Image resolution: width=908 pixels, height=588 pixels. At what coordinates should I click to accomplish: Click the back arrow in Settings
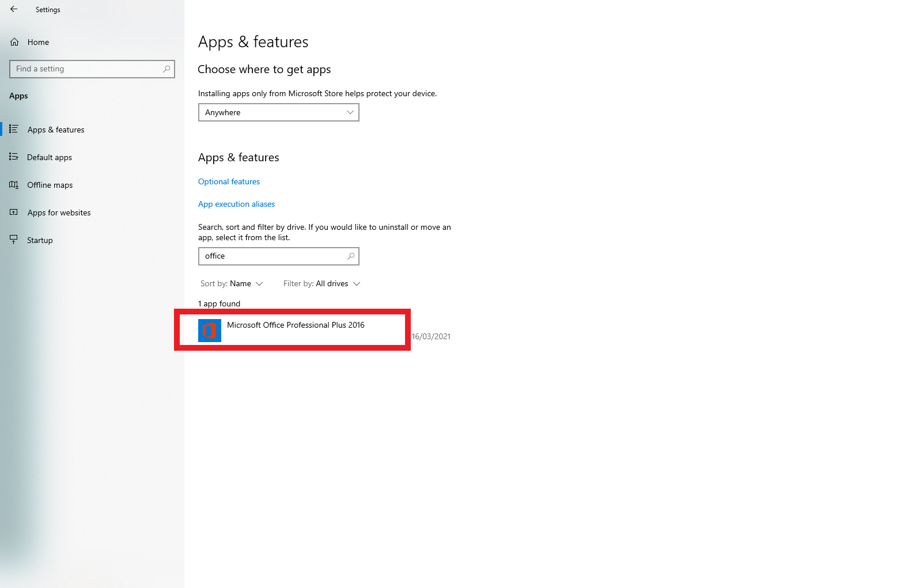(14, 9)
